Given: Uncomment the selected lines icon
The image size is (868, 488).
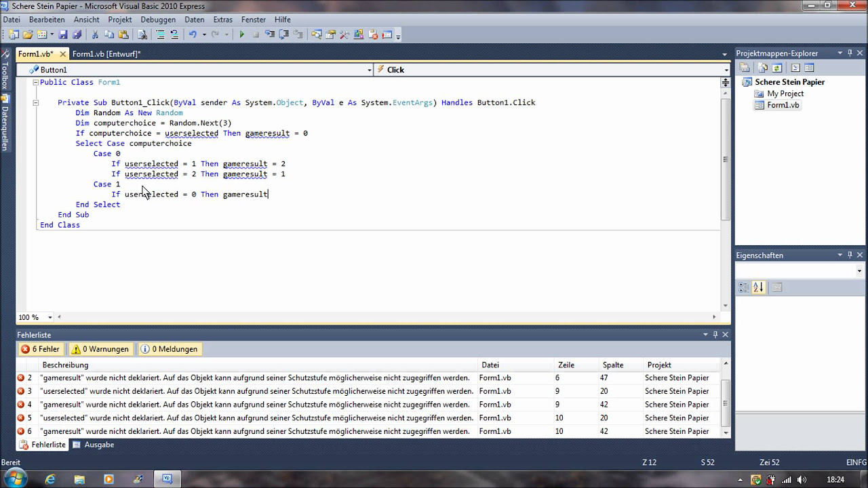Looking at the screenshot, I should 174,35.
